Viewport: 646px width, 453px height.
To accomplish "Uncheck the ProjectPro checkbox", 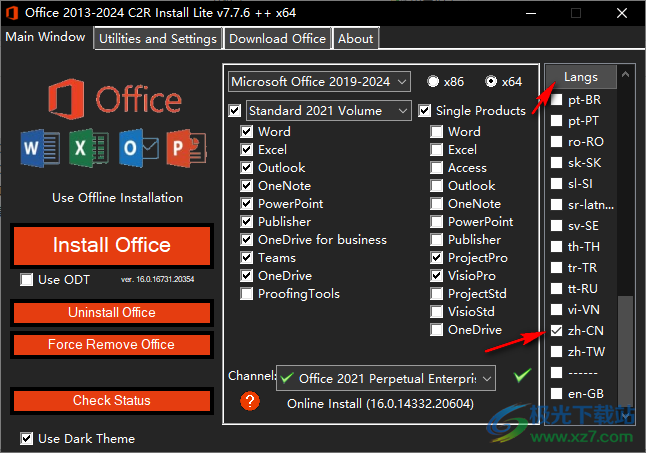I will pos(437,258).
